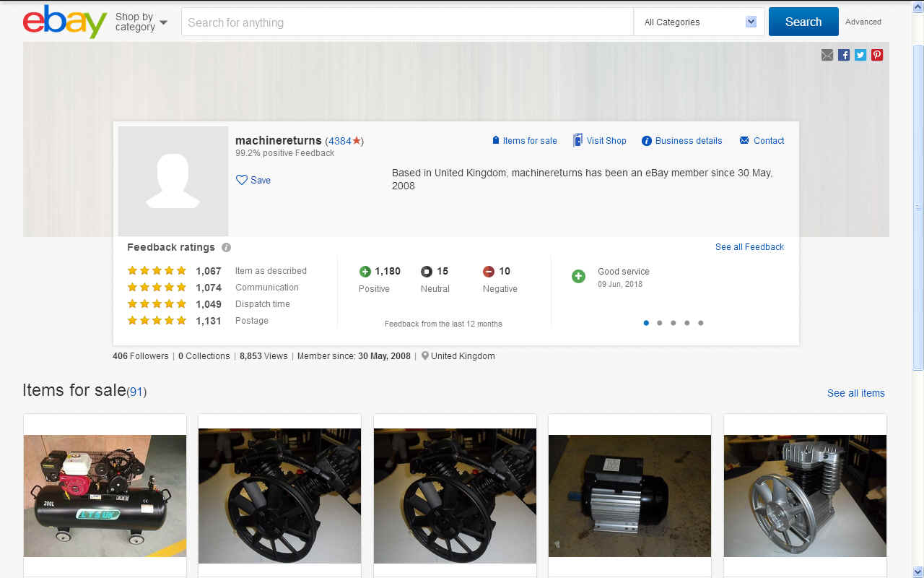The image size is (924, 578).
Task: Open the Contact seller link
Action: [762, 141]
